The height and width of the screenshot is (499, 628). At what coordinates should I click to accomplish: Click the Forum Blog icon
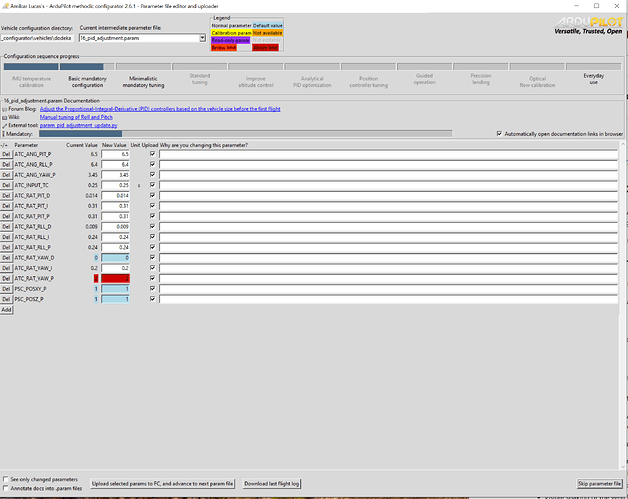(x=4, y=109)
